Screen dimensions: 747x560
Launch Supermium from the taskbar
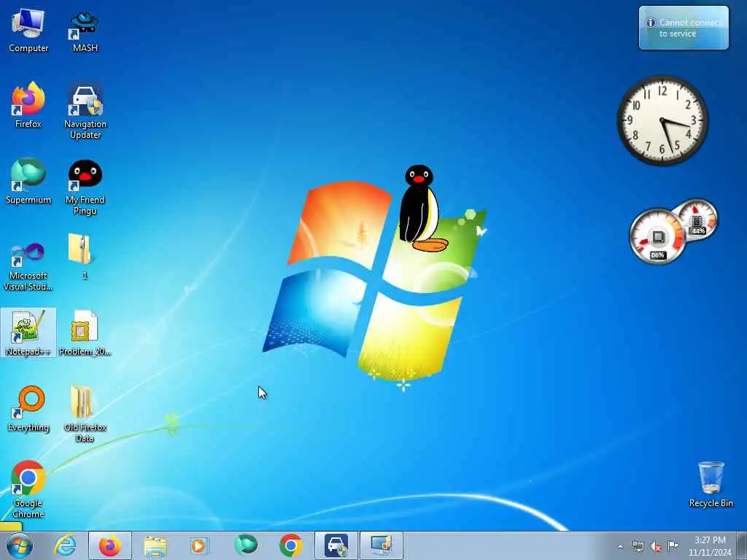coord(246,545)
